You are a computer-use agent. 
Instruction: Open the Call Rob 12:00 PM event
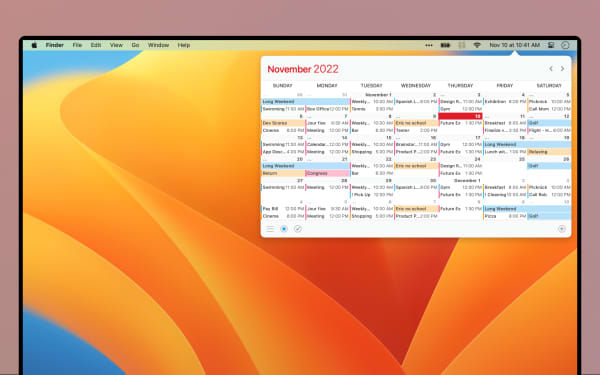pyautogui.click(x=549, y=195)
